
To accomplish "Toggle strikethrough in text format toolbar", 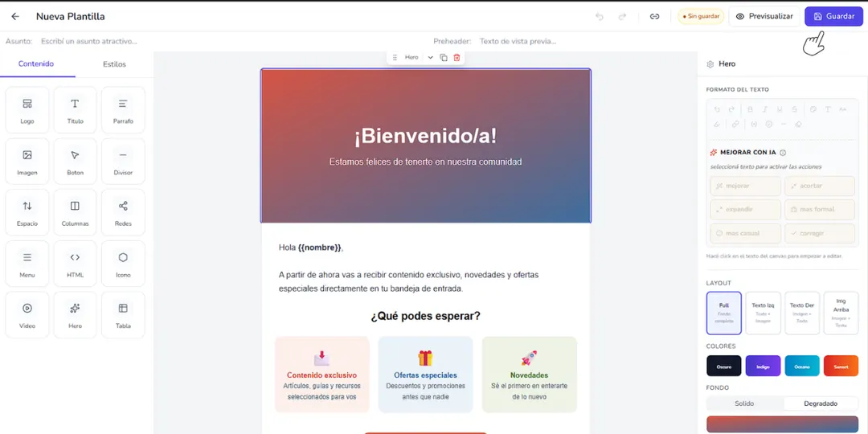I will (795, 109).
